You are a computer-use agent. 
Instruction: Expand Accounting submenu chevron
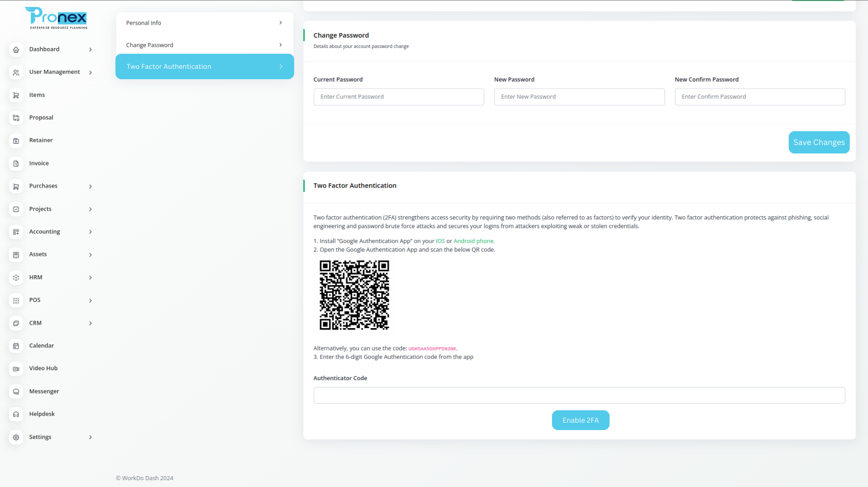coord(91,232)
